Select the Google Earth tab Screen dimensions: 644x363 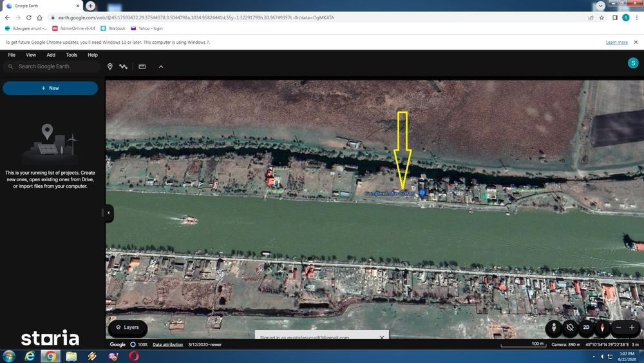pos(43,6)
